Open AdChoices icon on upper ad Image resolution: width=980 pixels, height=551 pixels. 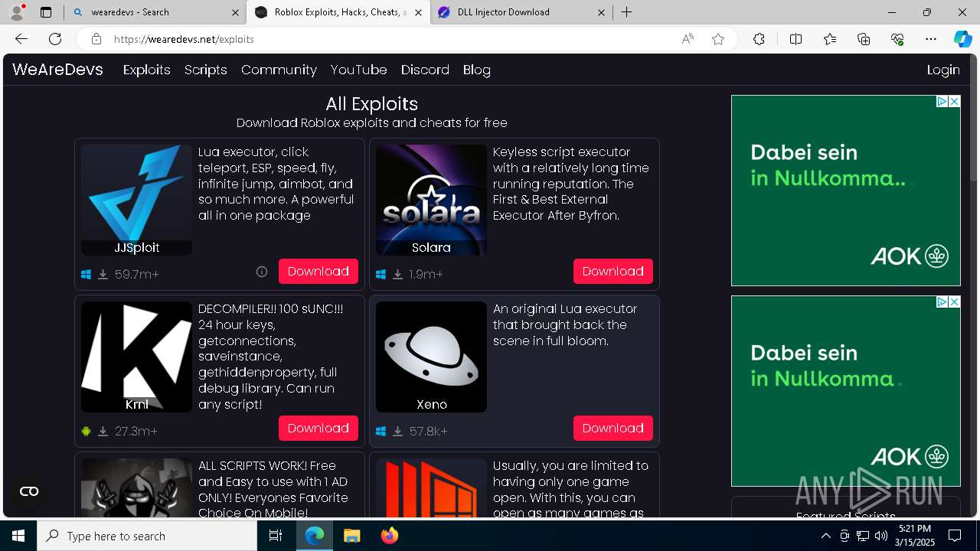(942, 101)
